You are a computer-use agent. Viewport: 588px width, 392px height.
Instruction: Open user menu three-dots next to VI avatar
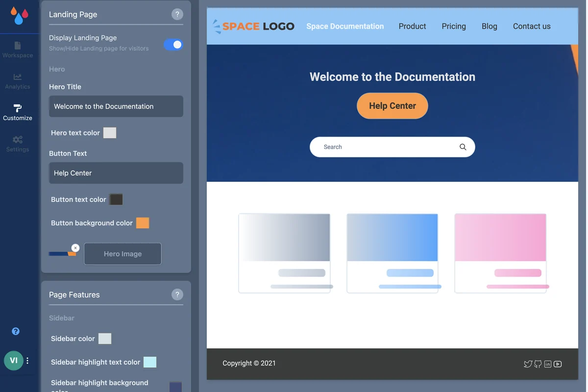click(x=27, y=361)
